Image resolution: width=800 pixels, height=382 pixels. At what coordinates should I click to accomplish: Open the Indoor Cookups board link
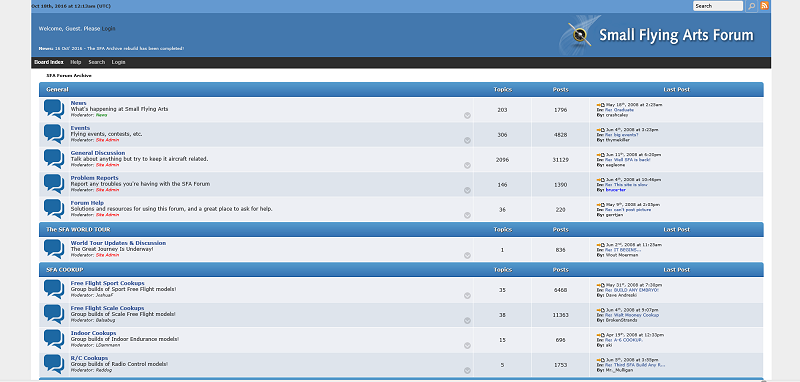click(93, 334)
